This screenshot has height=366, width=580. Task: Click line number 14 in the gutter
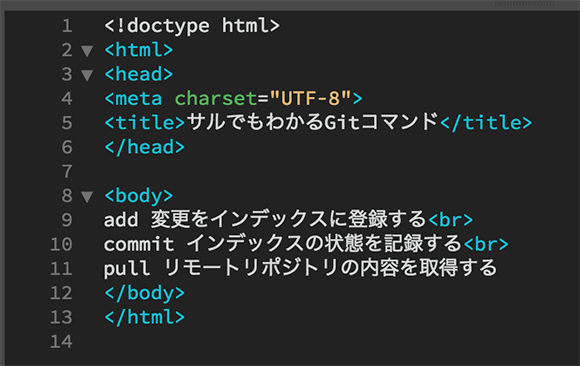(61, 342)
